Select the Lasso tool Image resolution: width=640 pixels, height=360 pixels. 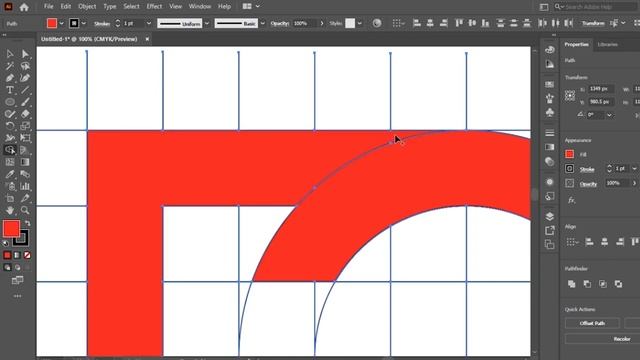[x=25, y=66]
